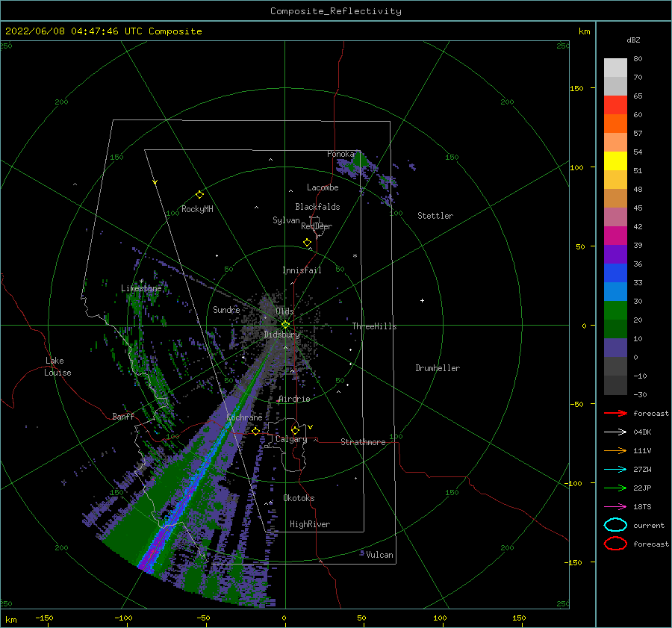The width and height of the screenshot is (672, 628).
Task: Click the Drumheller label
Action: click(438, 368)
